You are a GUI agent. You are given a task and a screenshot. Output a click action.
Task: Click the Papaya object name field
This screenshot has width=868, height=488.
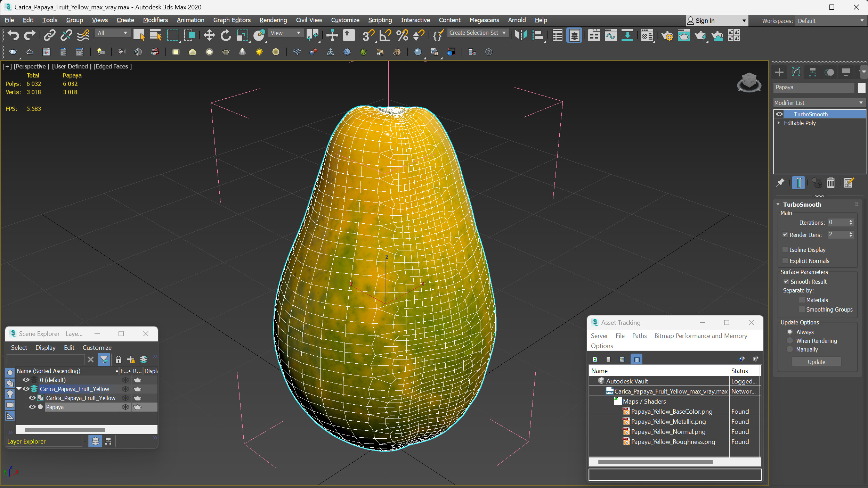(813, 88)
